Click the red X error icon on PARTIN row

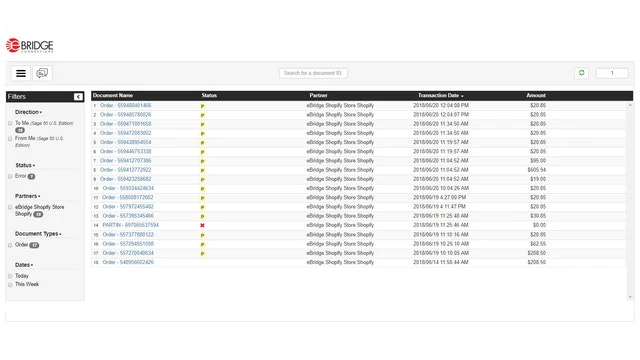[202, 225]
